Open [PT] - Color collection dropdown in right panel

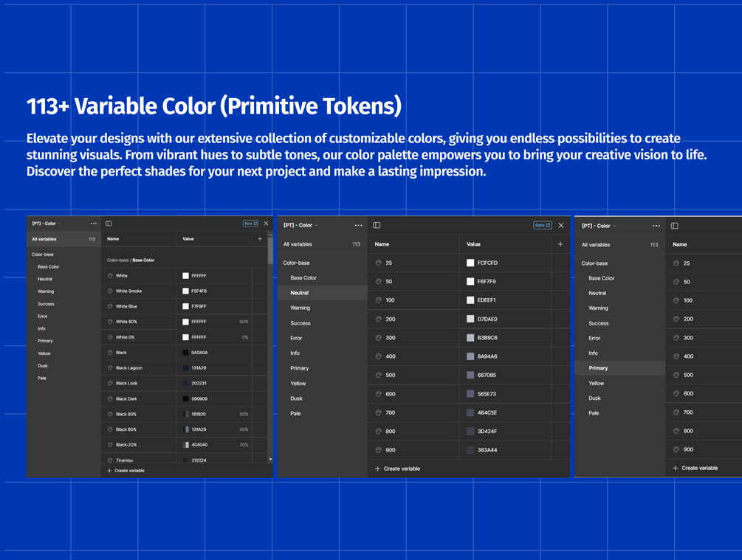tap(599, 226)
